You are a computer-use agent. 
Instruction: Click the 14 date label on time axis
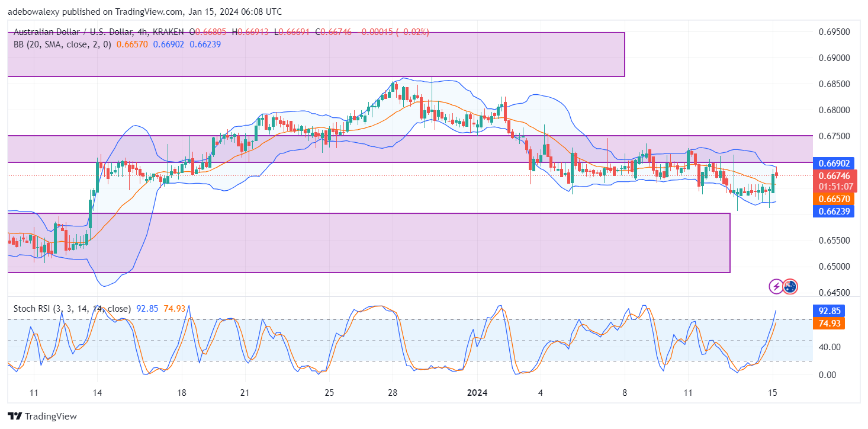coord(98,393)
